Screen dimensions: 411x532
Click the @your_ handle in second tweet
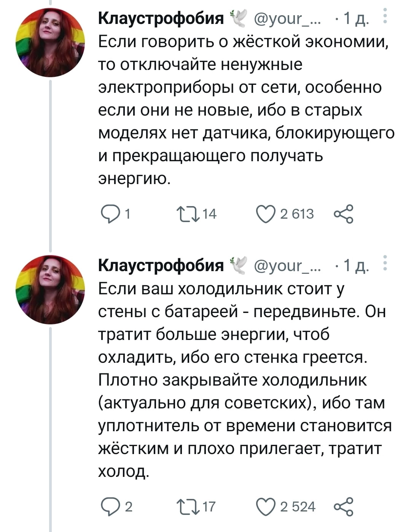(288, 265)
